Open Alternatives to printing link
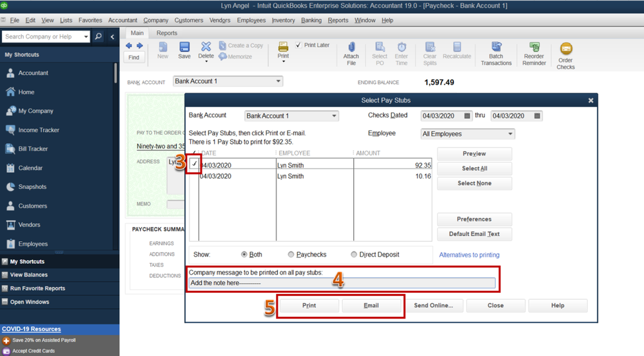644x356 pixels. (469, 255)
